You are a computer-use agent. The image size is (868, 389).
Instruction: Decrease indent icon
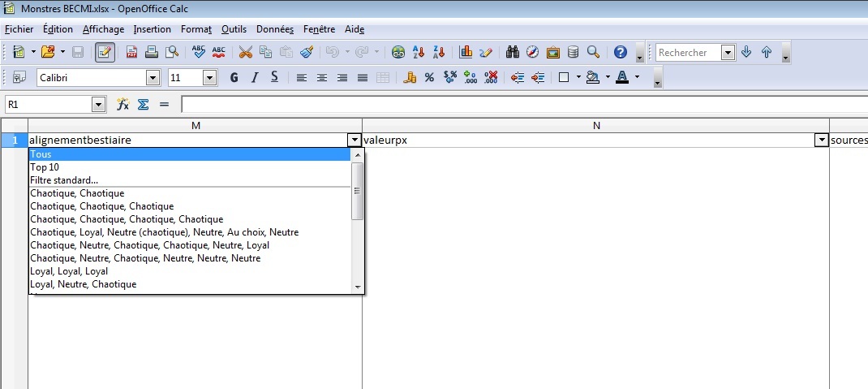(518, 78)
